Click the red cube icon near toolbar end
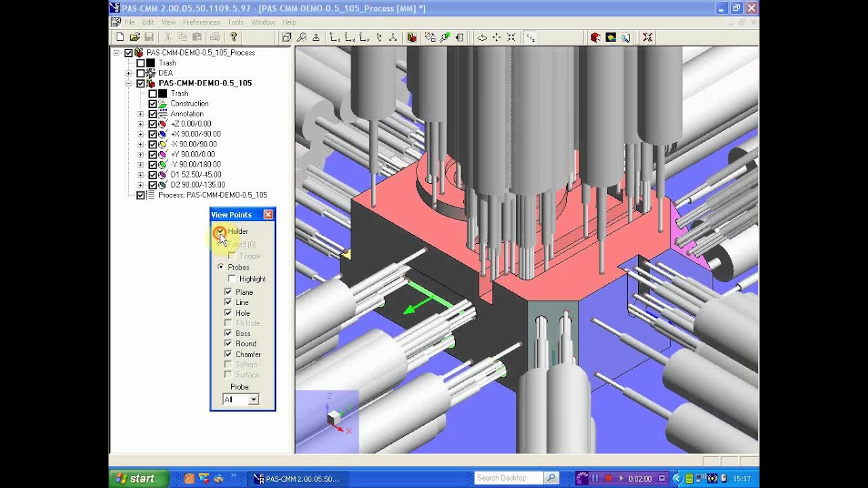The height and width of the screenshot is (488, 868). pyautogui.click(x=595, y=37)
